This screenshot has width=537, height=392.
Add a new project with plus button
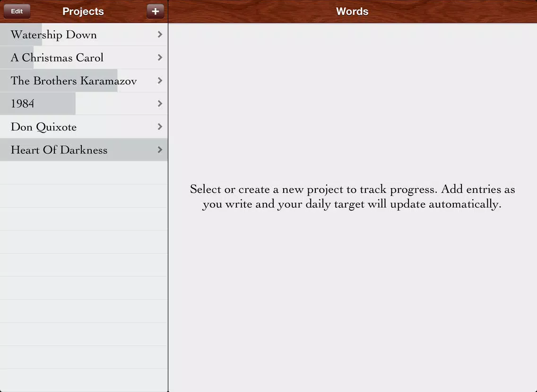pos(155,11)
